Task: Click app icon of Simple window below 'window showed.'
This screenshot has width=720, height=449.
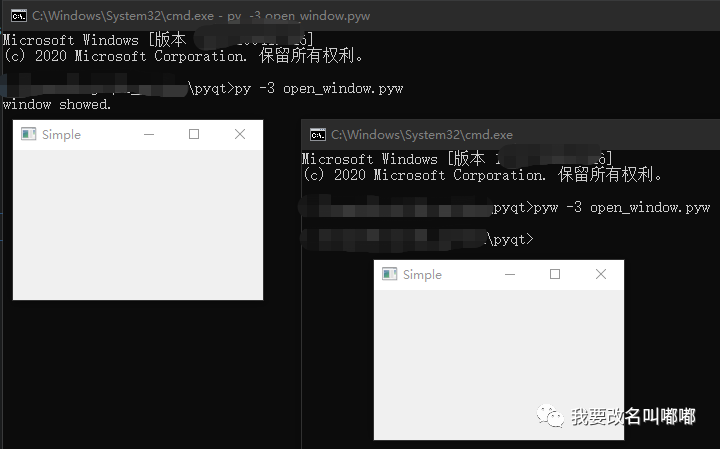Action: click(28, 134)
